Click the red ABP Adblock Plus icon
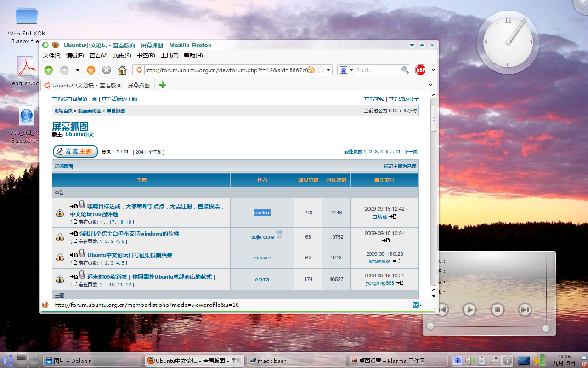The image size is (588, 368). (x=421, y=70)
